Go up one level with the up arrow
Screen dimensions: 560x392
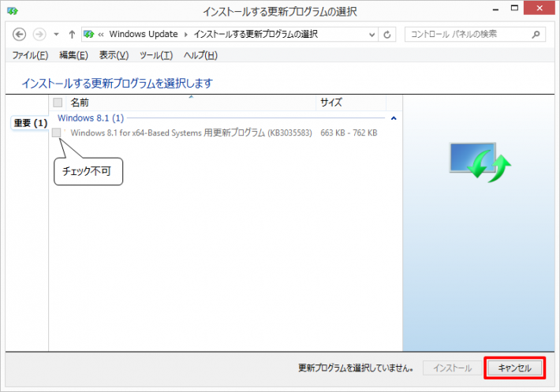(72, 34)
